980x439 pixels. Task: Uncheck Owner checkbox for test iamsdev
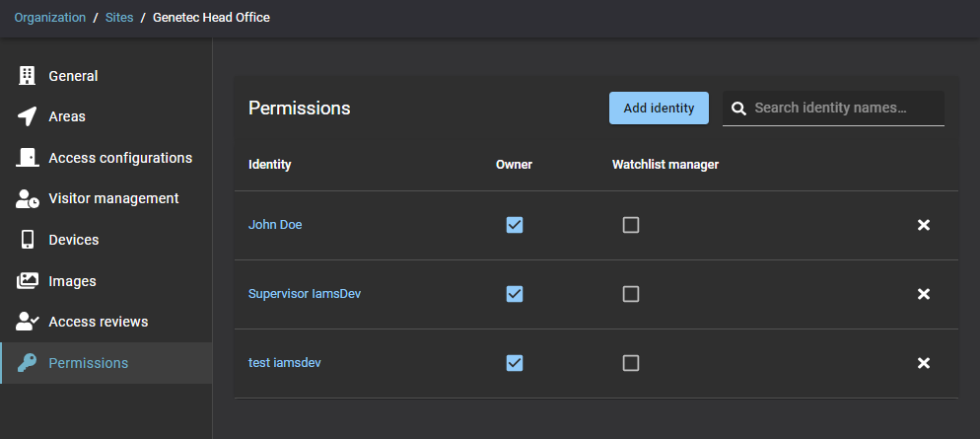coord(514,363)
